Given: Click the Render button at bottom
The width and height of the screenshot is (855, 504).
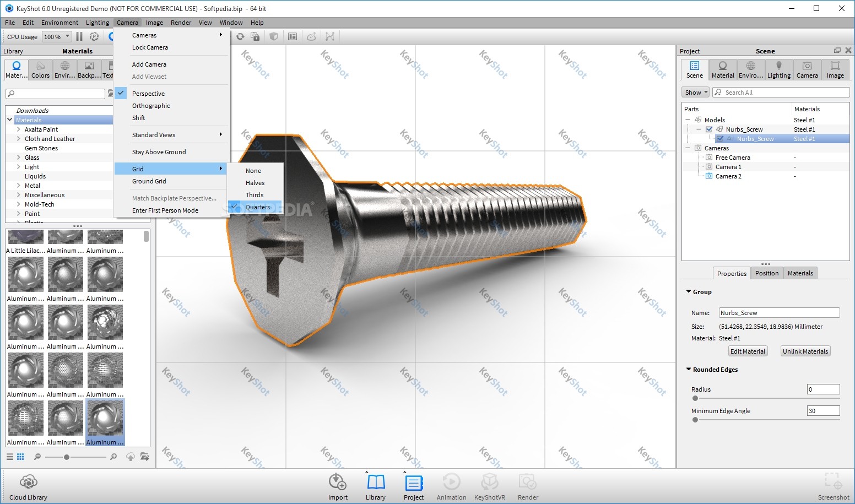Looking at the screenshot, I should click(x=528, y=486).
